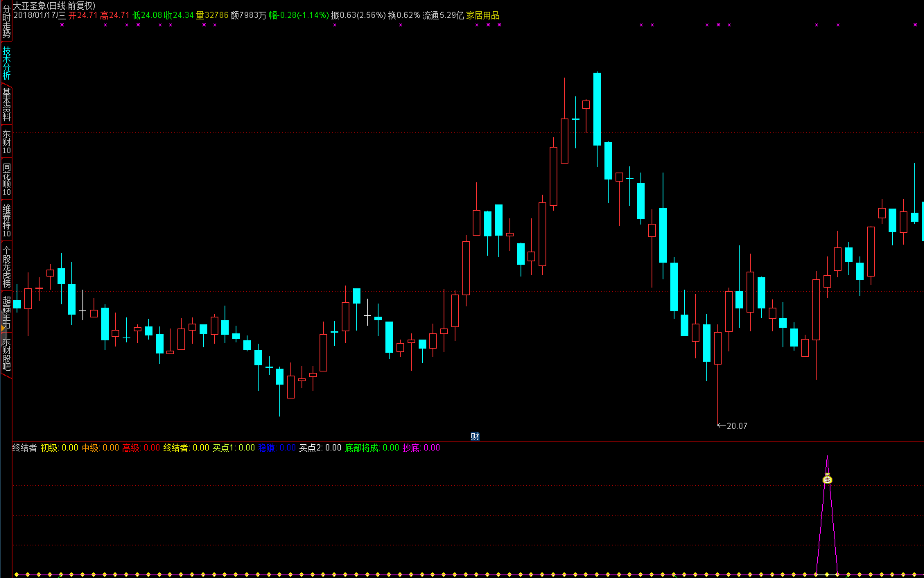Select the 技术分析 sidebar tab

6,63
